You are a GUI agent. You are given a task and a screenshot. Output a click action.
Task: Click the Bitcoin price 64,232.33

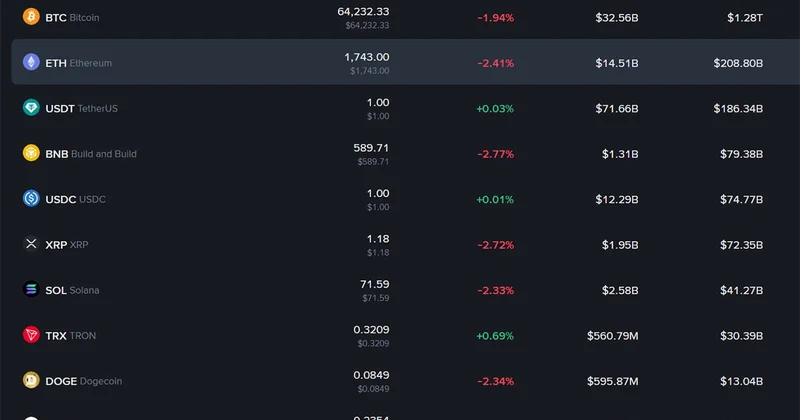click(x=363, y=12)
